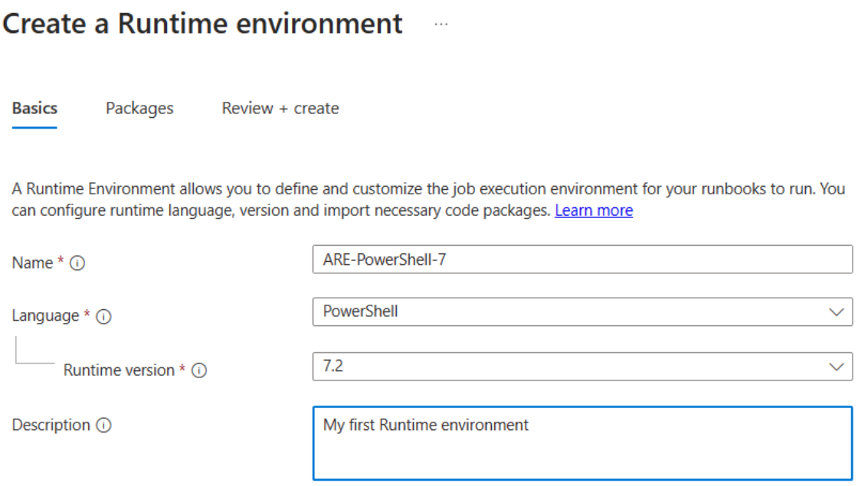Follow the Learn more link

coord(594,210)
